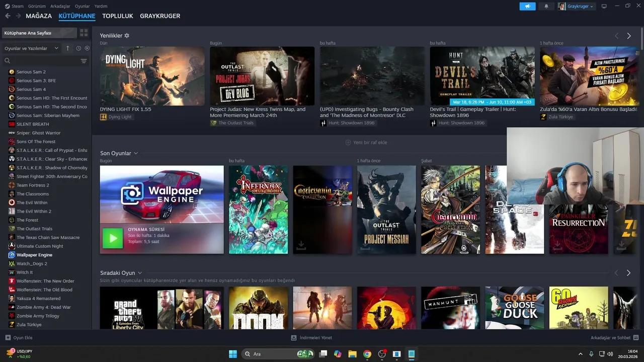Click Serious Sam 4 game icon
Screen dimensions: 644x362
pos(12,89)
